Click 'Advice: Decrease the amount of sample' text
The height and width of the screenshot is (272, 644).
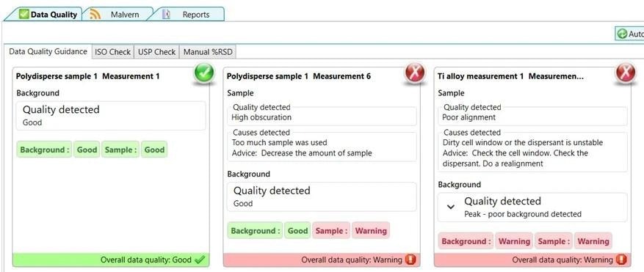click(x=302, y=153)
